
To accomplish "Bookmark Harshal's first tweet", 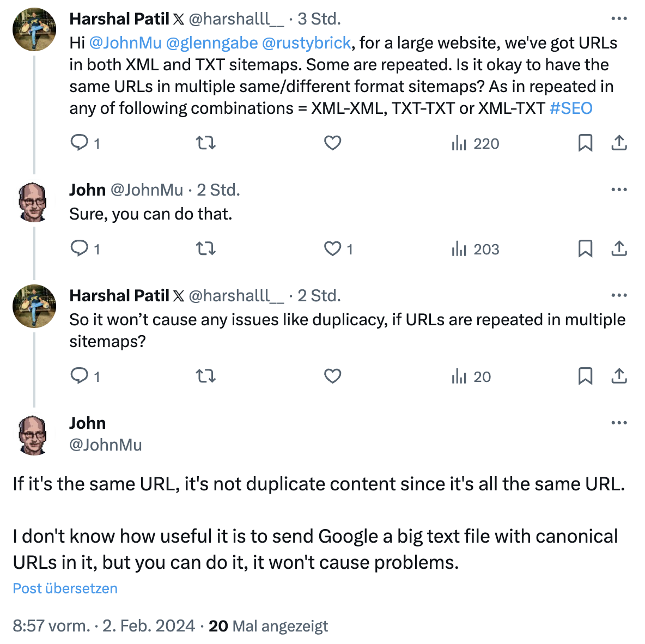I will click(x=586, y=143).
